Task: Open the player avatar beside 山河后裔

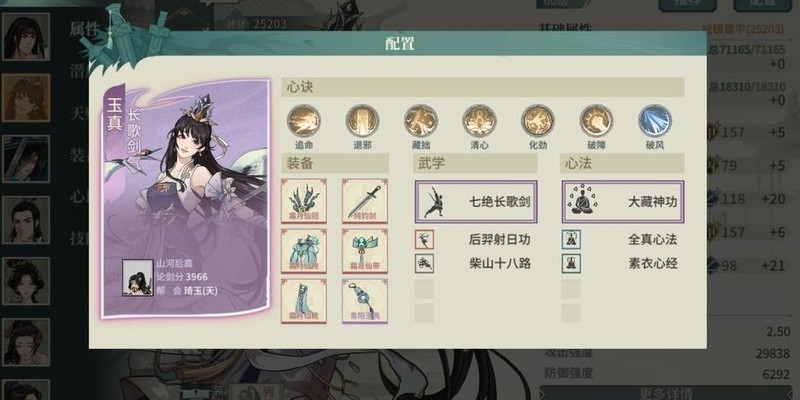Action: pos(138,278)
